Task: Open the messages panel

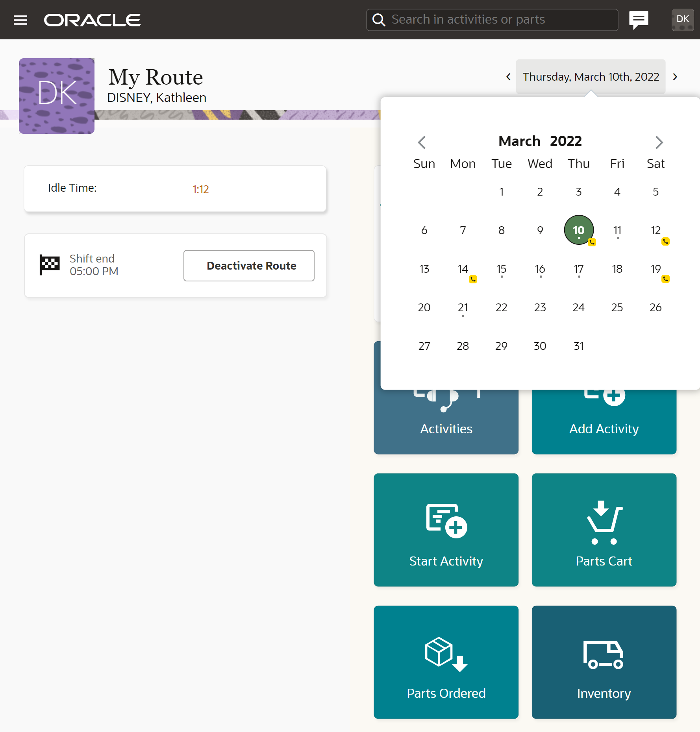Action: coord(638,19)
